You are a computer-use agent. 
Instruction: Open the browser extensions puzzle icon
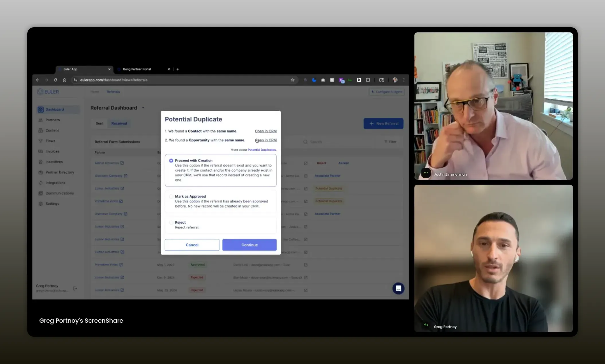[x=368, y=80]
